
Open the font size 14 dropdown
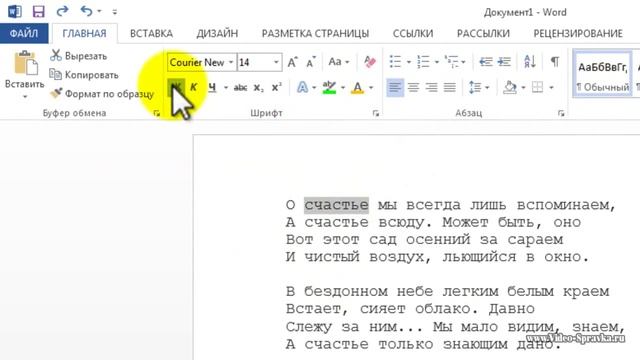click(x=276, y=62)
